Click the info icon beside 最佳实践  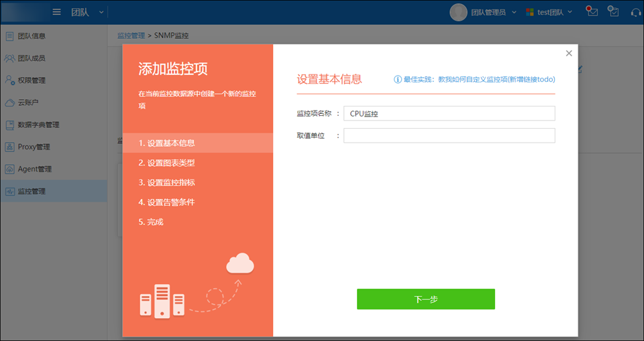click(x=398, y=80)
